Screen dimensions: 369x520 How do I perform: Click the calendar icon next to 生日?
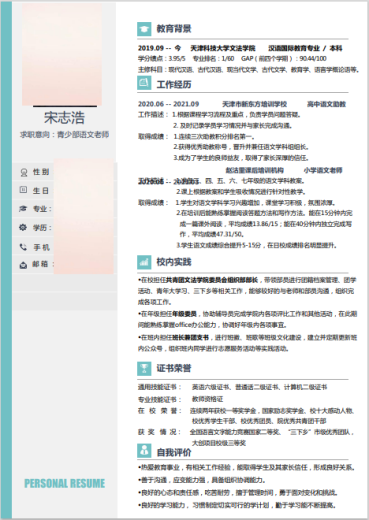(23, 190)
